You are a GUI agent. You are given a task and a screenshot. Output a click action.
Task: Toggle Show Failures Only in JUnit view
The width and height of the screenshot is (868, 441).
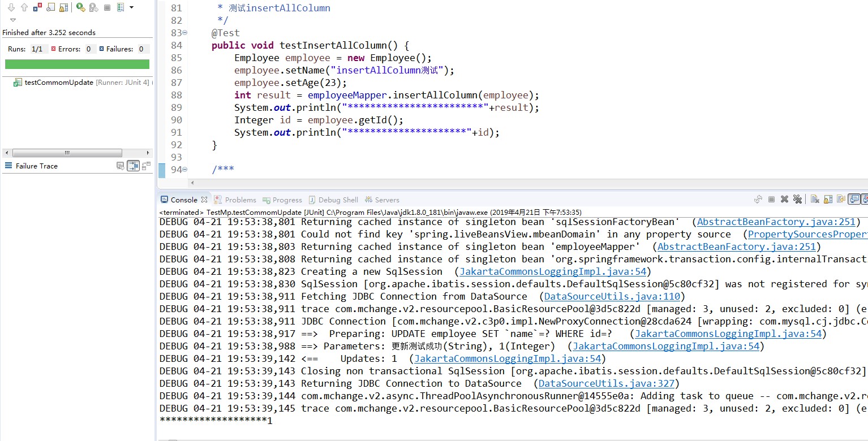click(x=37, y=8)
